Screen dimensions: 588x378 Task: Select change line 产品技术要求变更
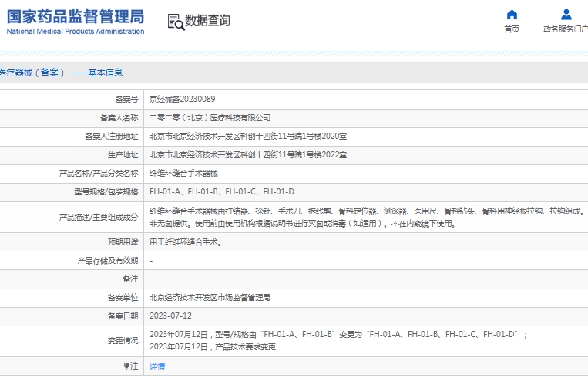tap(213, 347)
